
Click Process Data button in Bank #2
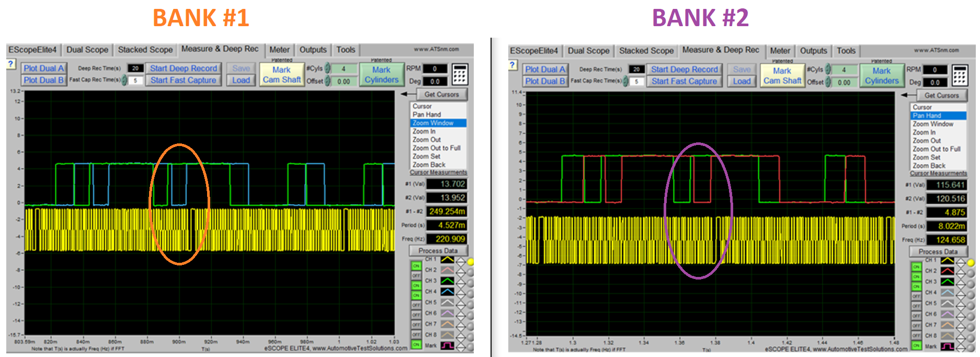click(938, 252)
